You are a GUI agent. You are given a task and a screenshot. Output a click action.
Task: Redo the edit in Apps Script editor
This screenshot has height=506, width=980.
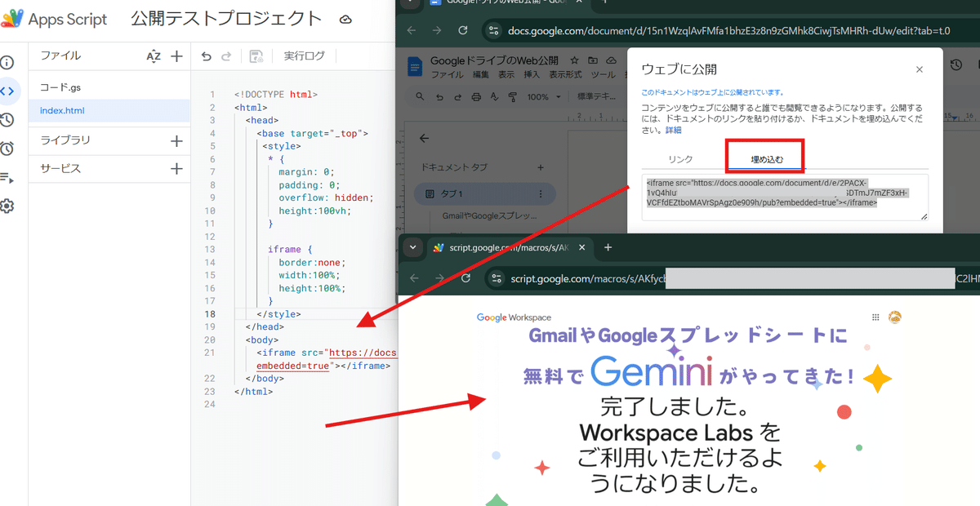coord(226,56)
